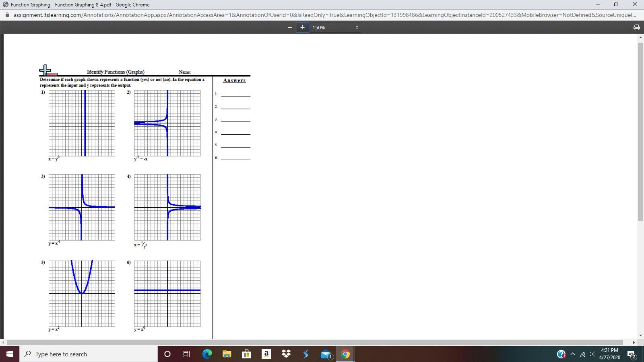Open the Mail app on taskbar
This screenshot has height=362, width=644.
pyautogui.click(x=326, y=354)
